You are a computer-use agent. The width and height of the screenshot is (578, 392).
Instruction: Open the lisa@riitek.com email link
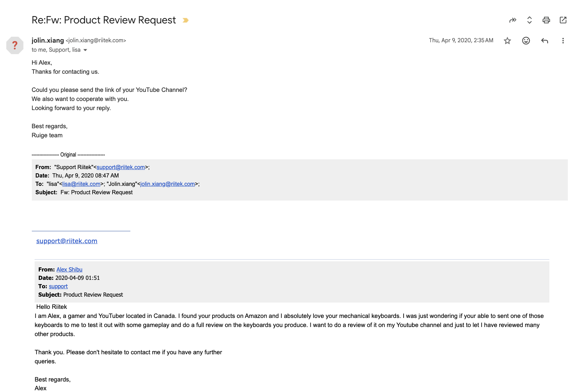click(x=81, y=184)
